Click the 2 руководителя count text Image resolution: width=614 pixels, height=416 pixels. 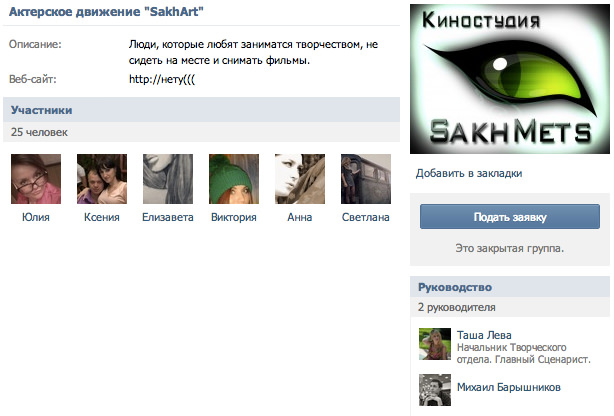(457, 307)
